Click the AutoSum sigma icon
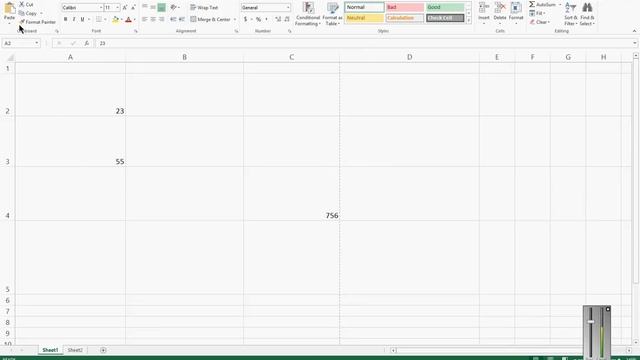Screen dimensions: 640x360 click(532, 4)
